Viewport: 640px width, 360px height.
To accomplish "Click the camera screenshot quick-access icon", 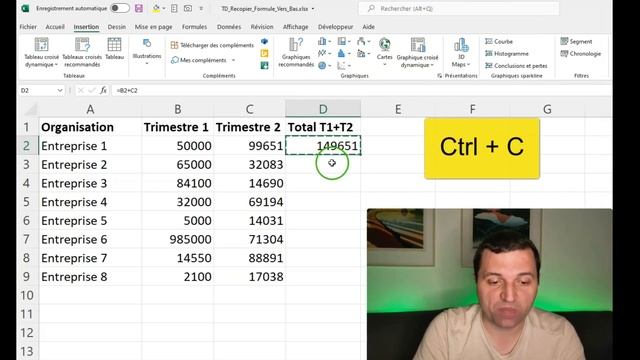I will 188,8.
